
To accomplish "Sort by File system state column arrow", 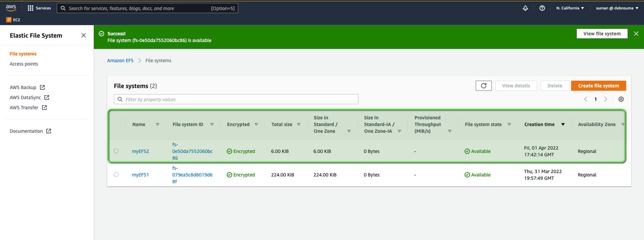I will 509,124.
